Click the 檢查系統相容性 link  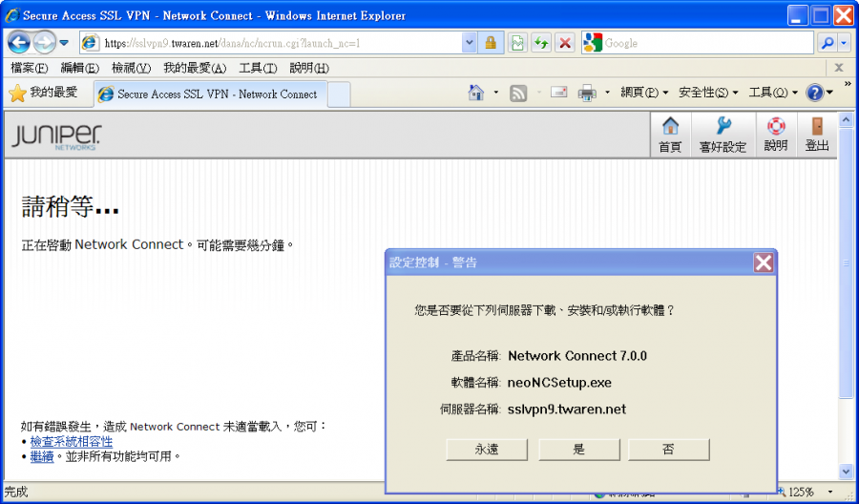coord(71,442)
